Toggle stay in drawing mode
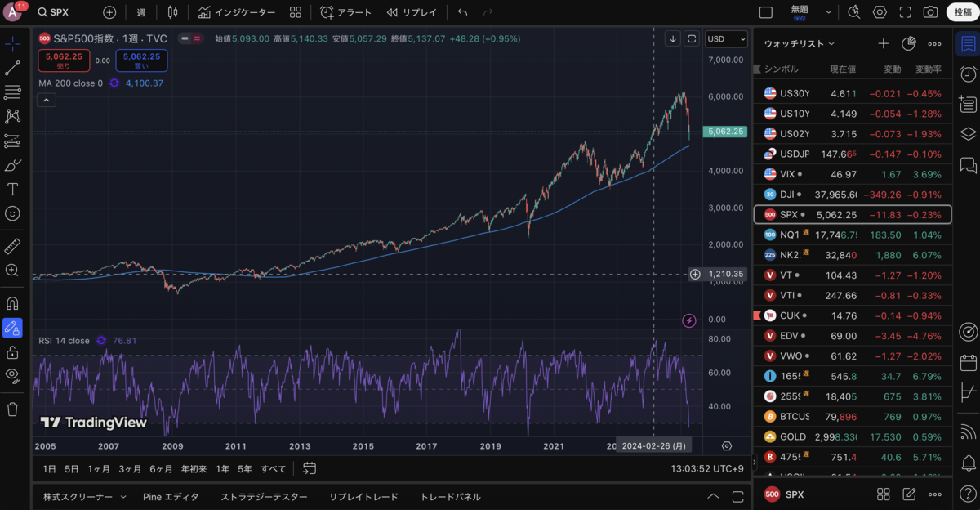 (x=12, y=328)
